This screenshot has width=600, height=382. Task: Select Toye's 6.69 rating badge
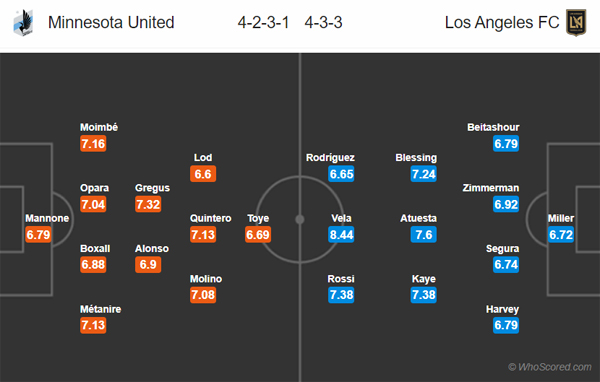tap(258, 234)
